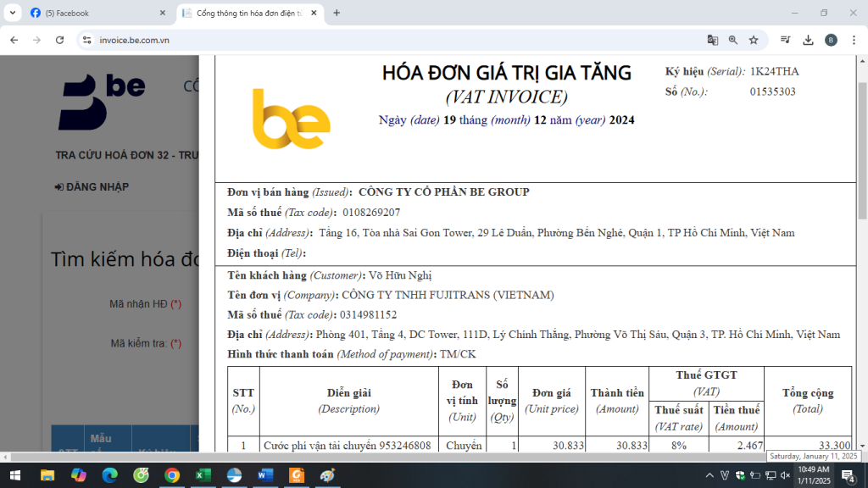Open Chrome media control icon
This screenshot has width=868, height=488.
click(785, 40)
